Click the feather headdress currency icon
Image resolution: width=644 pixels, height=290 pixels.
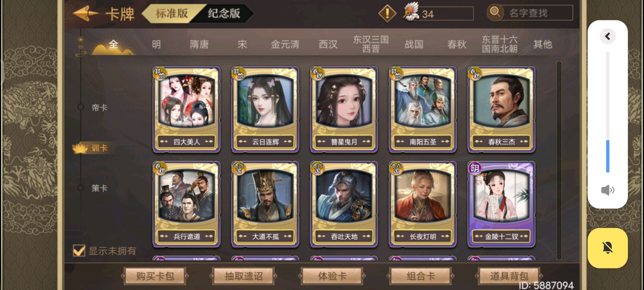(x=411, y=12)
